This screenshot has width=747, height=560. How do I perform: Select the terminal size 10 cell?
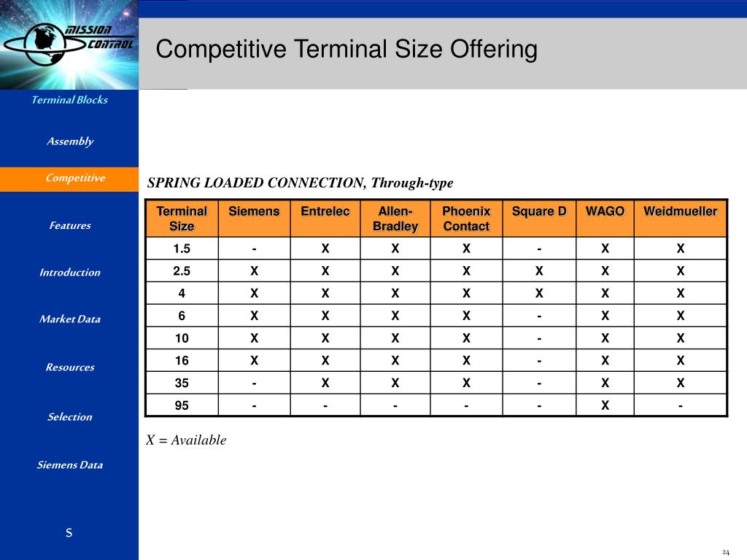click(182, 338)
